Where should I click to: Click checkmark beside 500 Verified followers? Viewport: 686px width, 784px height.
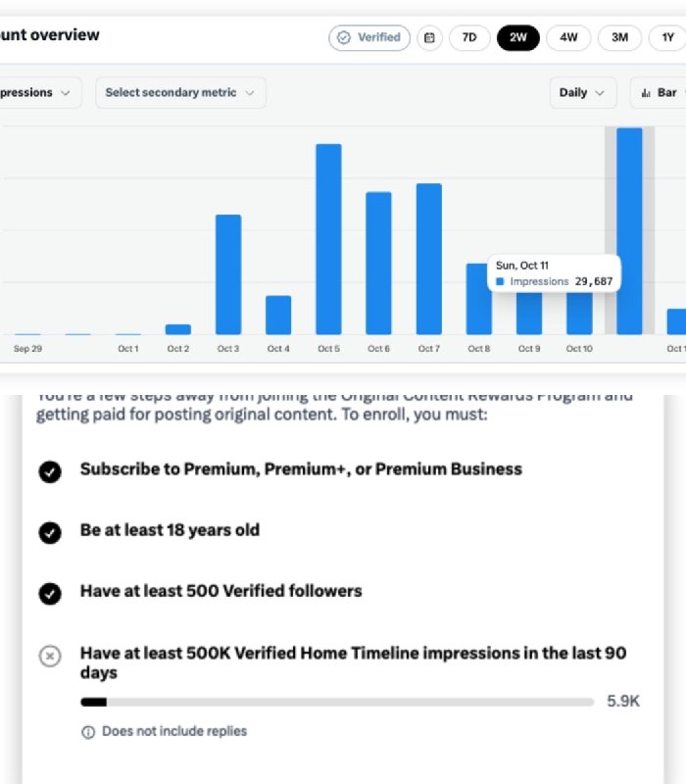[x=50, y=594]
